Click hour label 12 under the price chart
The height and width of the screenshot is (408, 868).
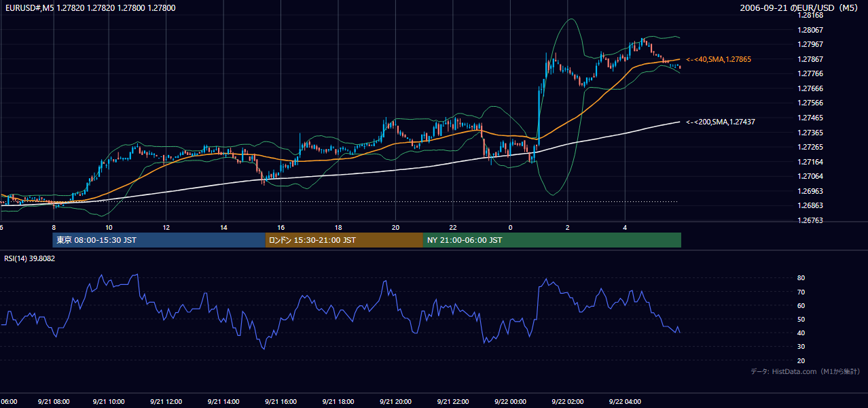click(166, 227)
